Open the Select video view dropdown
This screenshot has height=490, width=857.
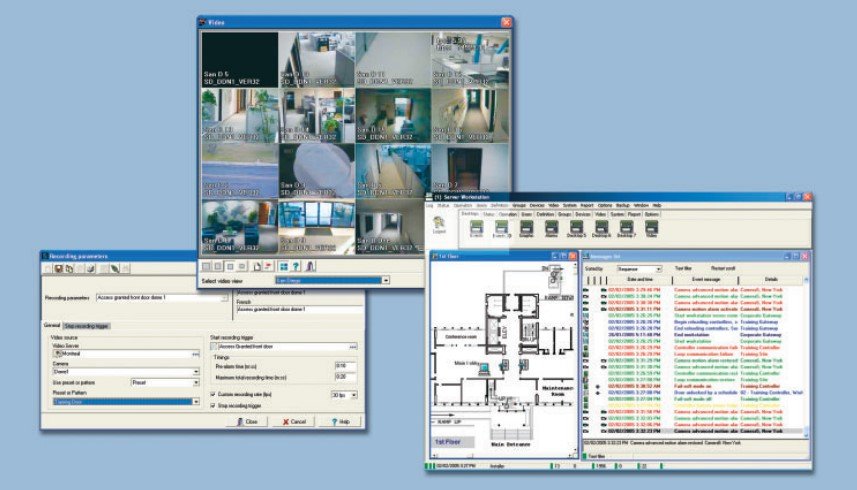[385, 280]
